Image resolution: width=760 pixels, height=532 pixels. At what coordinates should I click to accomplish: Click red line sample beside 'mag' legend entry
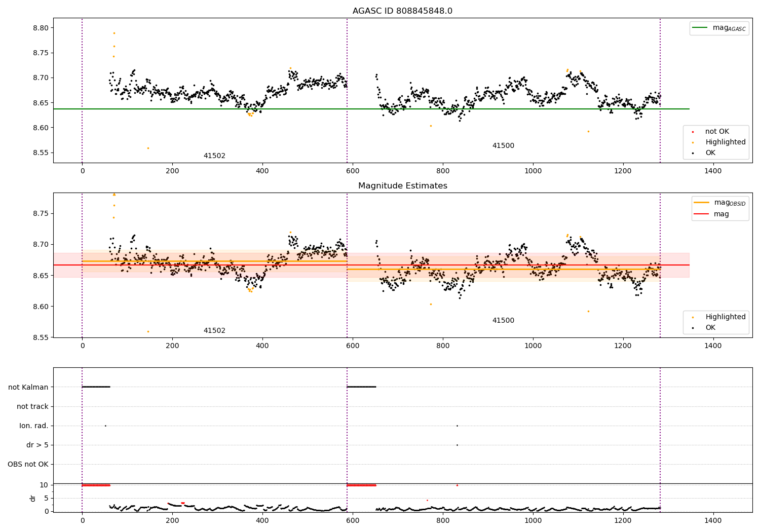[x=702, y=214]
